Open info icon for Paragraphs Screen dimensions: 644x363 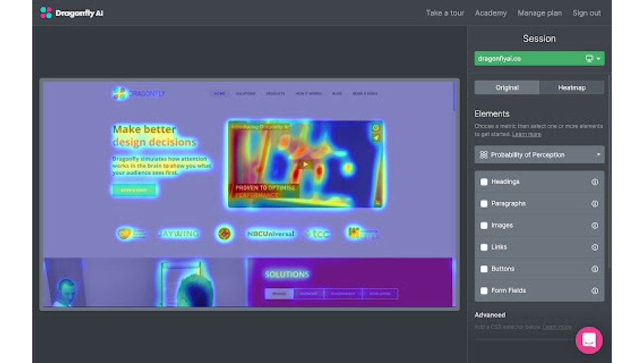(594, 204)
